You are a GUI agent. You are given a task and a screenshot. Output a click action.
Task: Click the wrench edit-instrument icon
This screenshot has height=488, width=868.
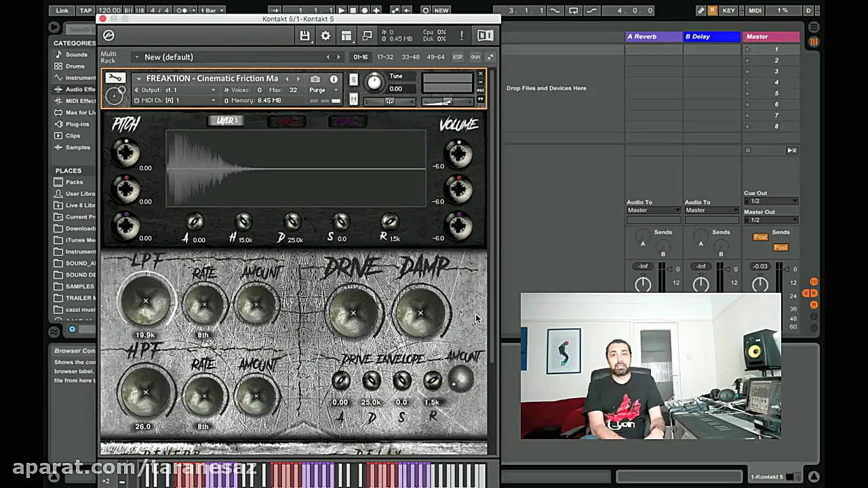115,78
